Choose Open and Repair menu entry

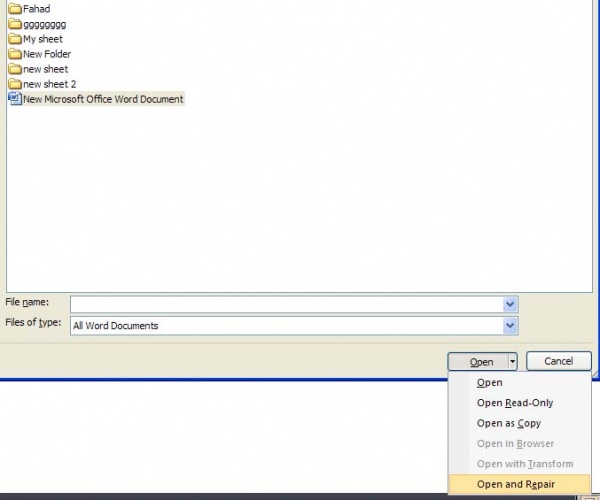click(520, 484)
